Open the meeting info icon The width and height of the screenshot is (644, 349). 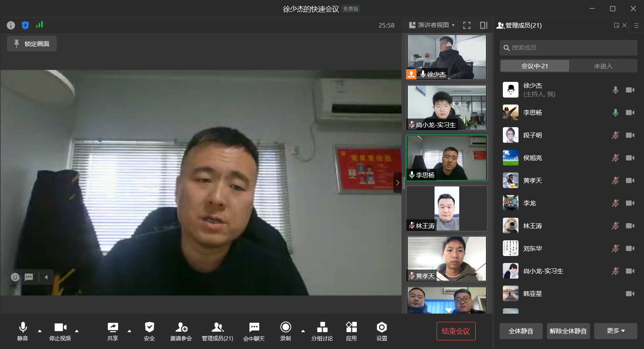click(11, 26)
